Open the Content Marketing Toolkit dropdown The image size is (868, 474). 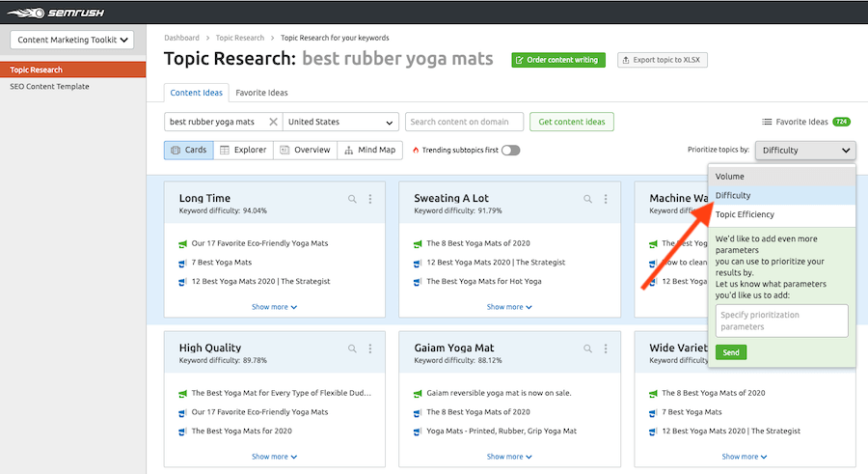pos(72,40)
